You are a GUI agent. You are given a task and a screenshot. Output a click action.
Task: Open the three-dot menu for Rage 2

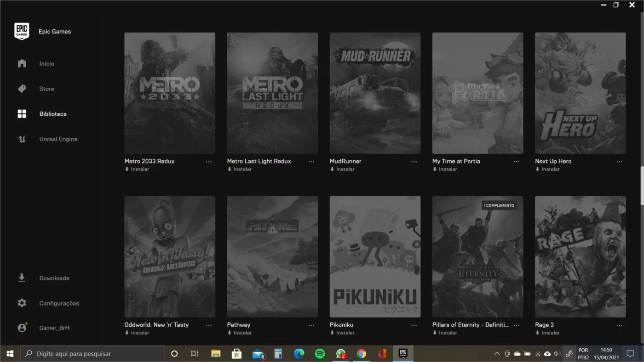point(619,325)
